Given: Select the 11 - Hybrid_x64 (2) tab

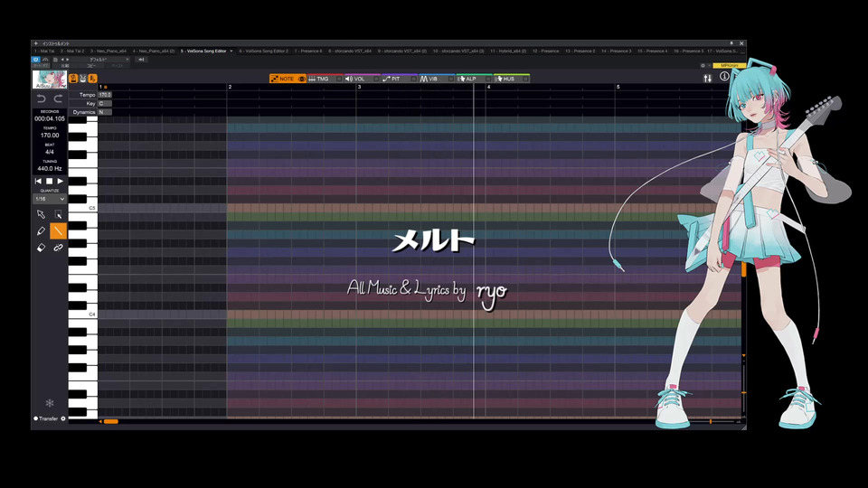Looking at the screenshot, I should tap(508, 51).
